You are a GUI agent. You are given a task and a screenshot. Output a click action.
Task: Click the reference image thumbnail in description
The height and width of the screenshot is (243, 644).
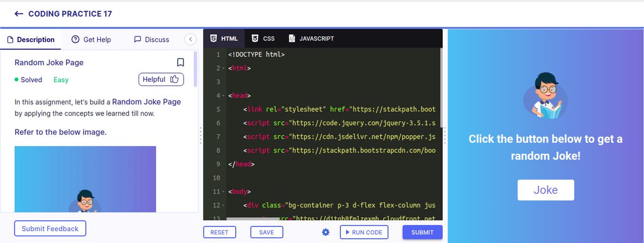point(85,178)
